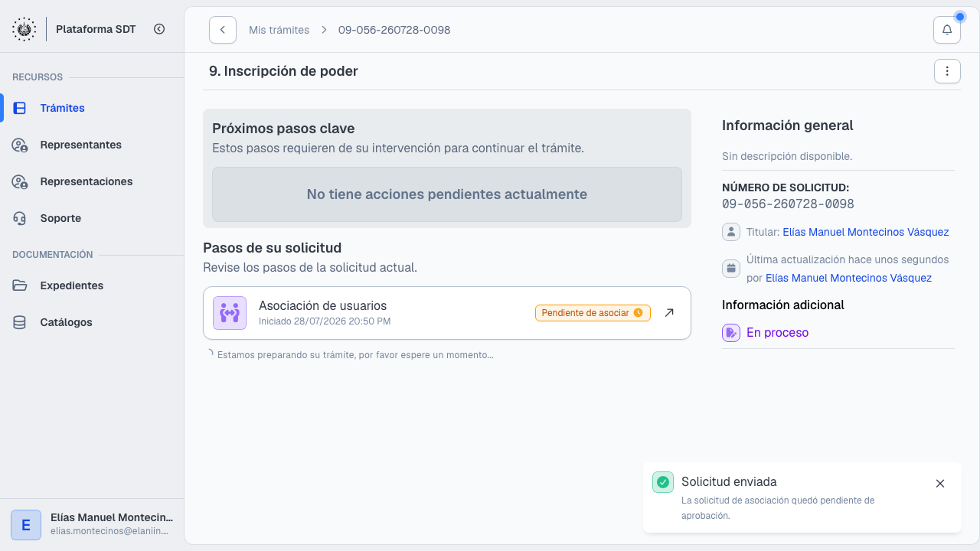
Task: Click the Representantes person icon
Action: point(20,145)
